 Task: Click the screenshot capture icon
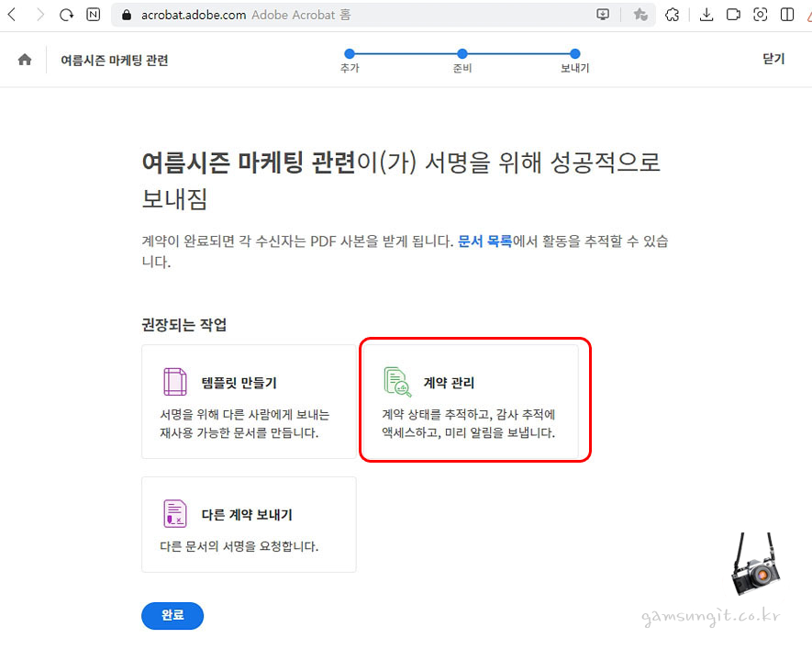tap(761, 15)
